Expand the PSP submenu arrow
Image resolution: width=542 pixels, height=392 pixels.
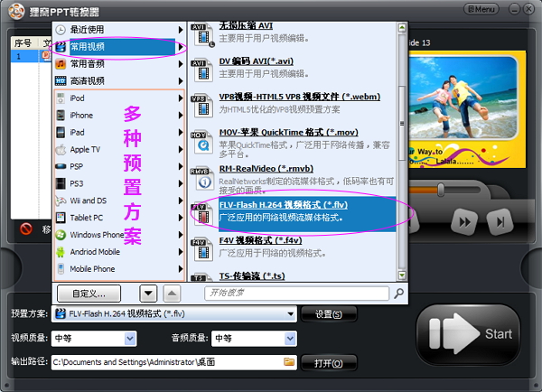coord(180,166)
